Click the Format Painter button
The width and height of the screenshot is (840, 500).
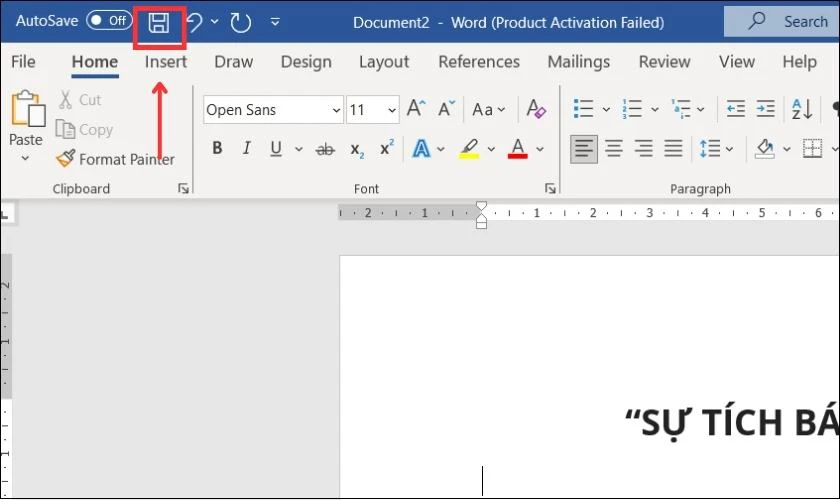pos(115,159)
